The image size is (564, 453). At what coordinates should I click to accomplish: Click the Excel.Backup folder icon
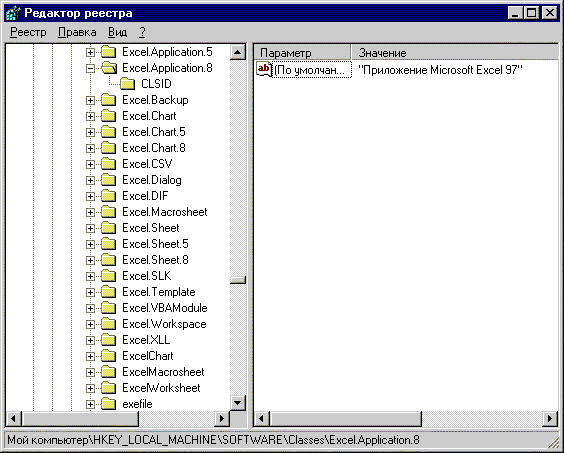109,100
